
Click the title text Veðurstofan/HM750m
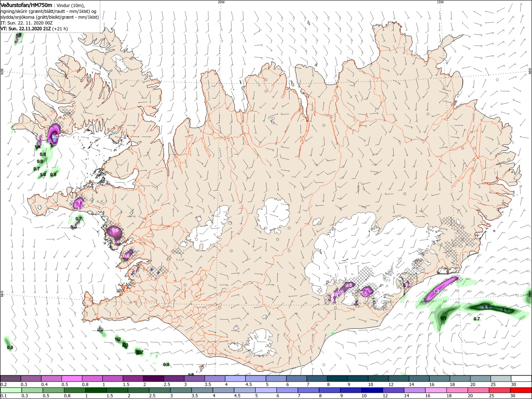pyautogui.click(x=26, y=5)
